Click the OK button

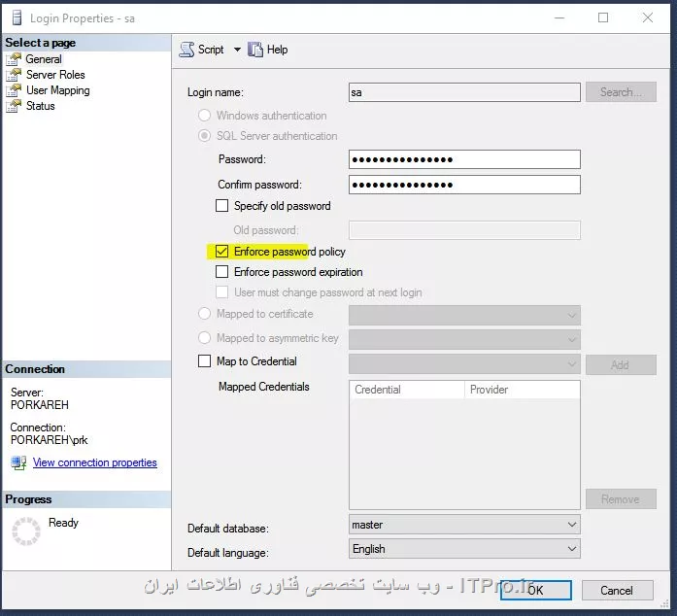[536, 590]
